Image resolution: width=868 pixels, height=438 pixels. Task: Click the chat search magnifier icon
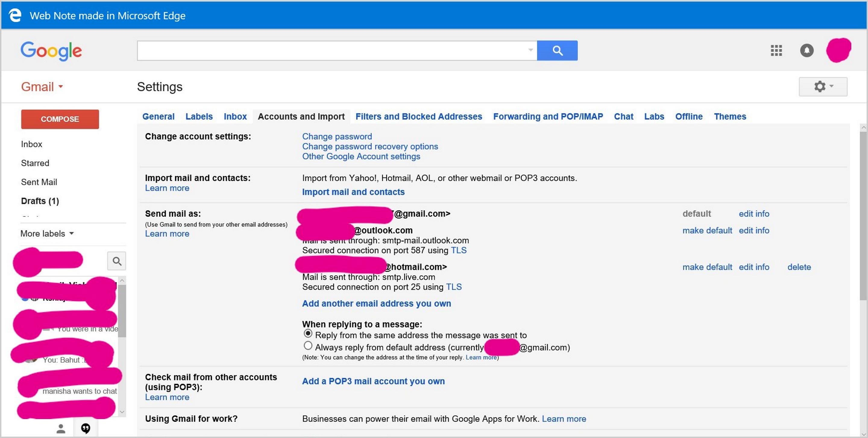(x=117, y=261)
